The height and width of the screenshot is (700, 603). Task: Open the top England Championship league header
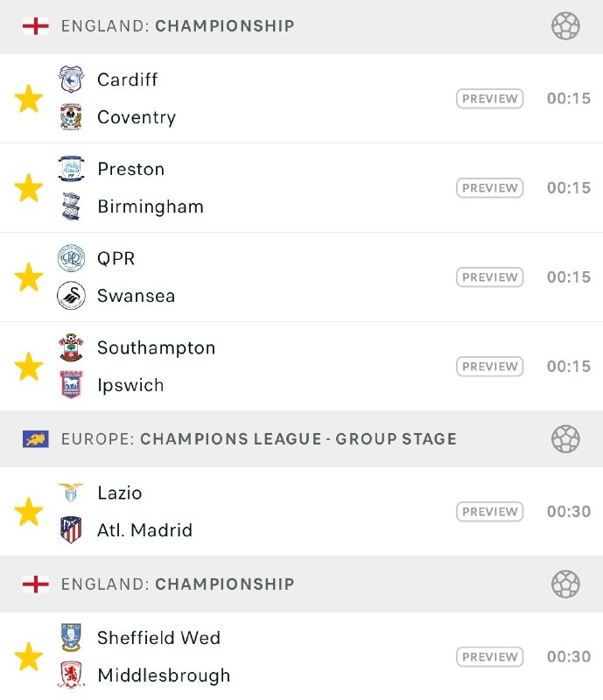[x=179, y=26]
